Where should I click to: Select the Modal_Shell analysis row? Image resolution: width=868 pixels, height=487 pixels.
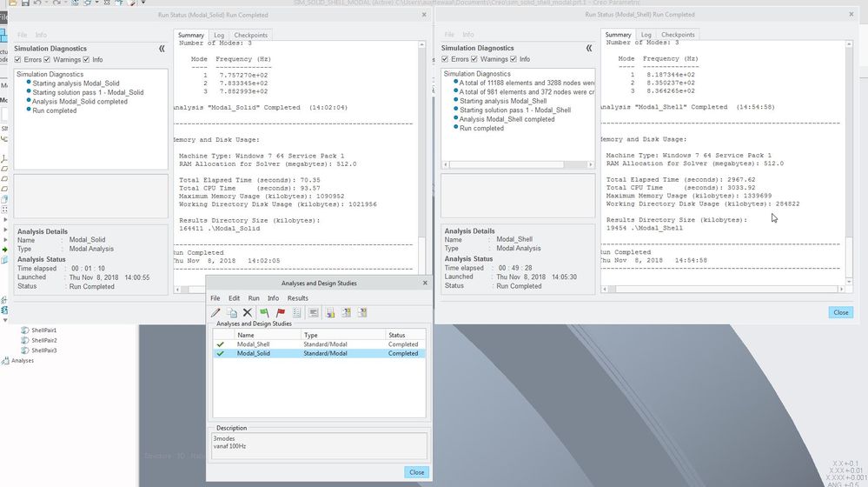[254, 344]
